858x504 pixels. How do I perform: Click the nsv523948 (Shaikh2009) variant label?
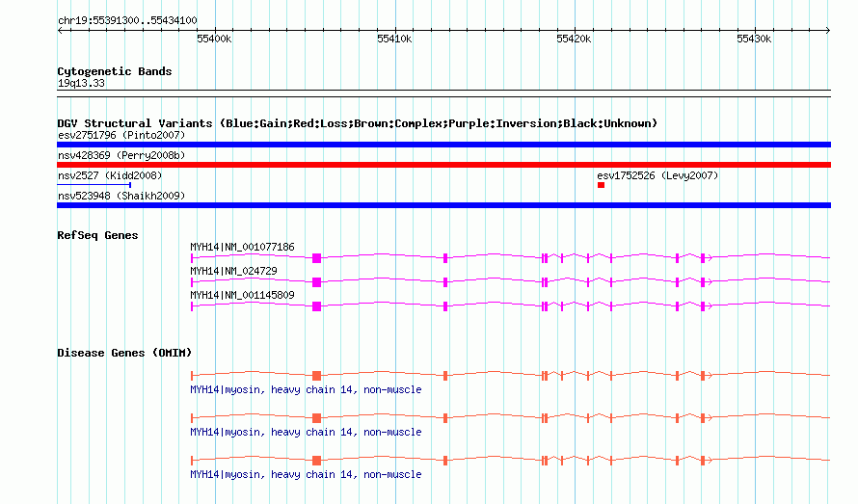(x=121, y=196)
